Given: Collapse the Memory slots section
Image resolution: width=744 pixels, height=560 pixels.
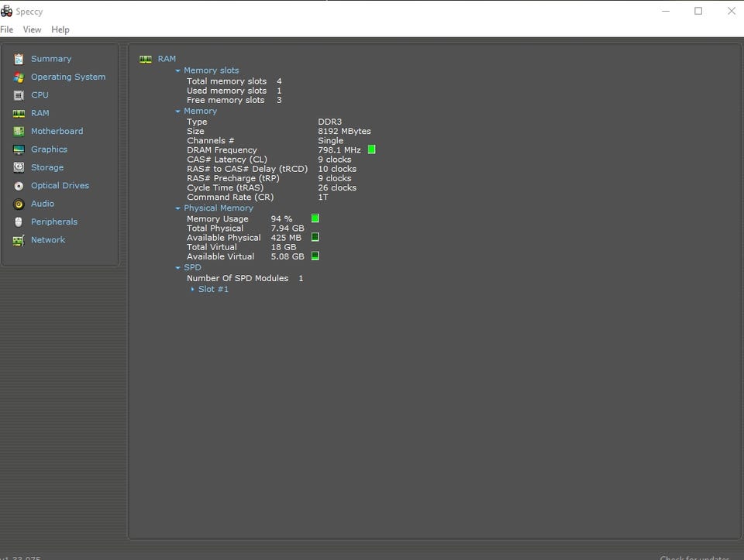Looking at the screenshot, I should [177, 70].
